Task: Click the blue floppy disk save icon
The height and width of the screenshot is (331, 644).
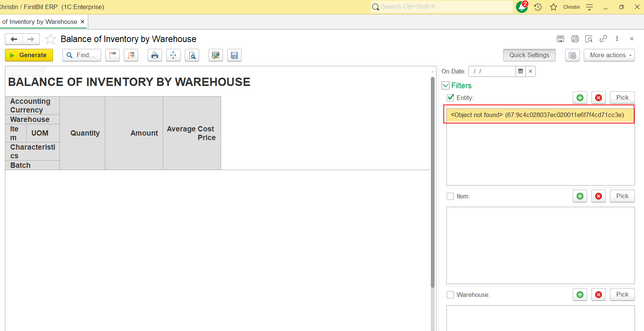Action: tap(234, 55)
